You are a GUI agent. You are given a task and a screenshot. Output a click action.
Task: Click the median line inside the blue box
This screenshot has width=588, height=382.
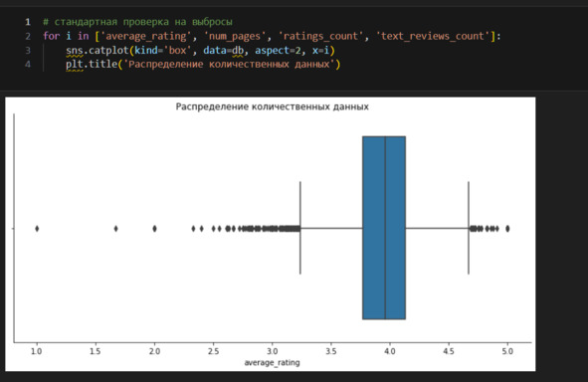pyautogui.click(x=385, y=228)
